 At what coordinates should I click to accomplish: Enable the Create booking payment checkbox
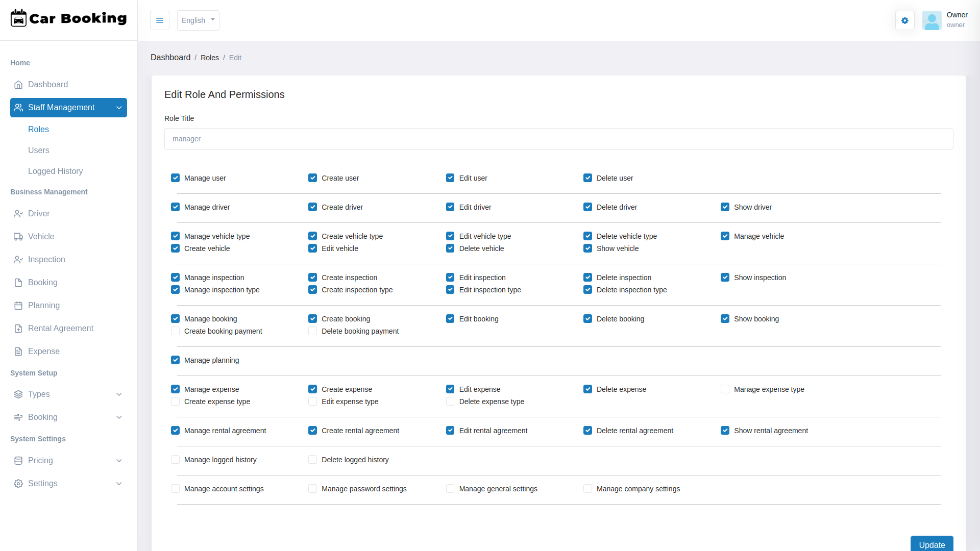pyautogui.click(x=175, y=331)
